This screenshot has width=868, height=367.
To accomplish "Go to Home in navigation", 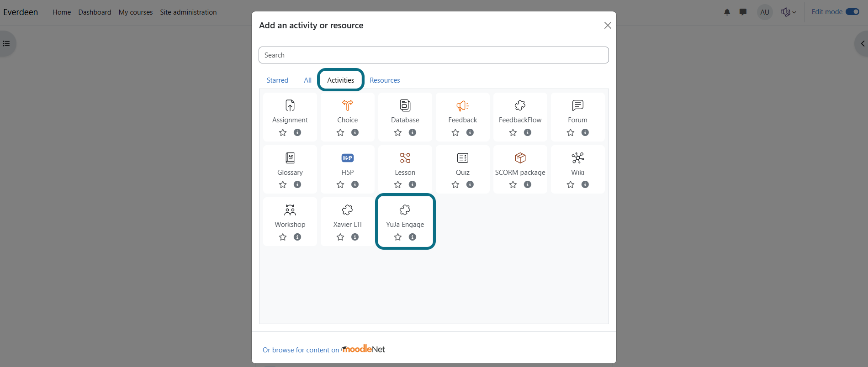I will click(x=62, y=12).
